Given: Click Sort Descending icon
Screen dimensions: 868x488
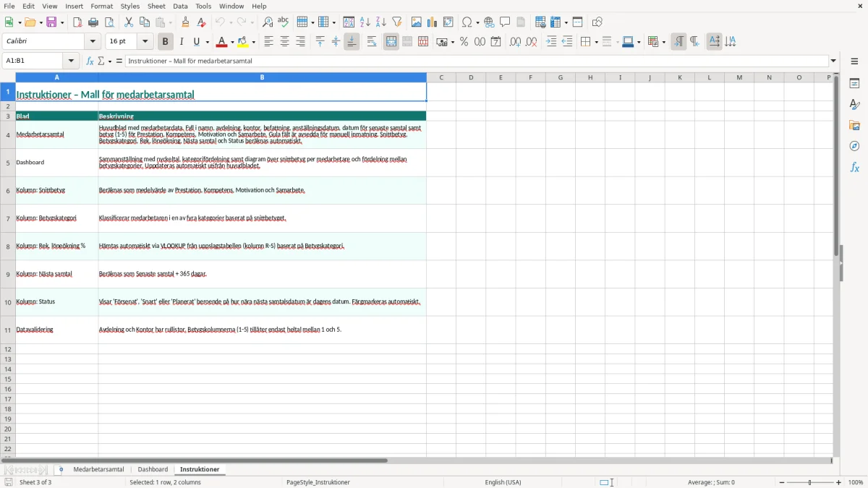Looking at the screenshot, I should pyautogui.click(x=381, y=22).
